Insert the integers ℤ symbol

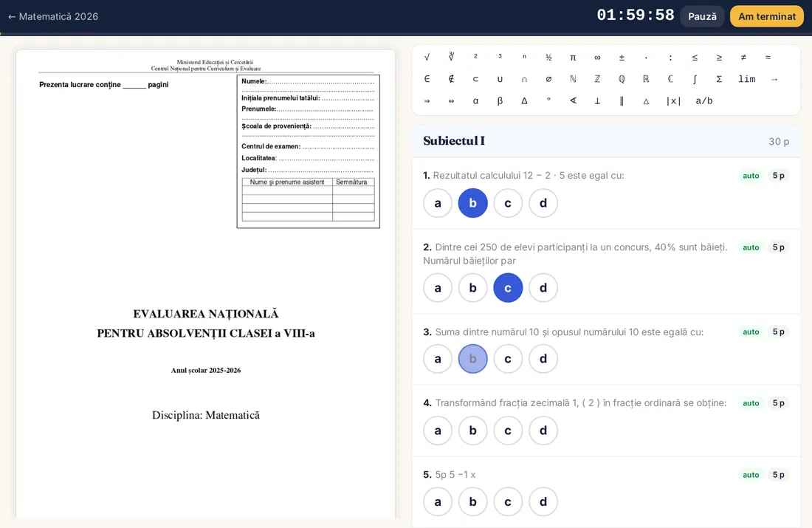[x=597, y=79]
